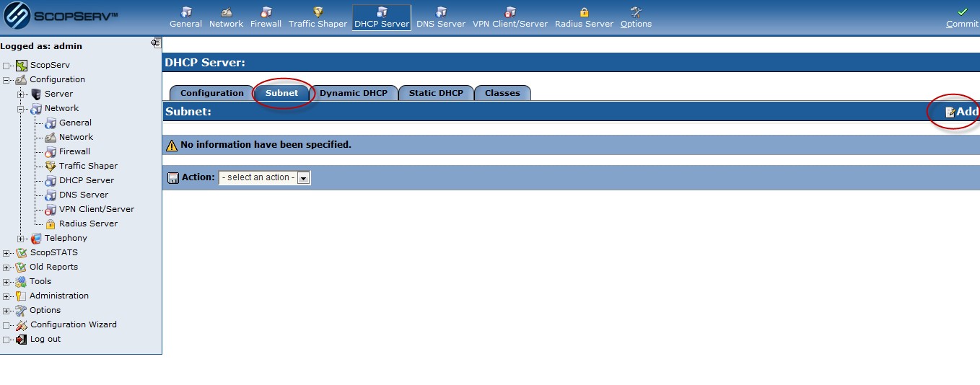Screen dimensions: 980x385
Task: Open Traffic Shaper icon in top toolbar
Action: tap(318, 12)
